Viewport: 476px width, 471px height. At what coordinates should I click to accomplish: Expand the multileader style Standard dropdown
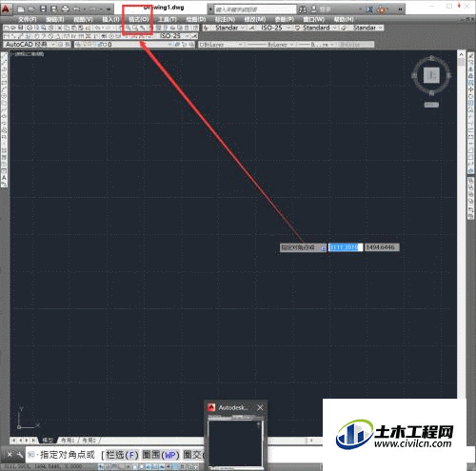pyautogui.click(x=380, y=28)
